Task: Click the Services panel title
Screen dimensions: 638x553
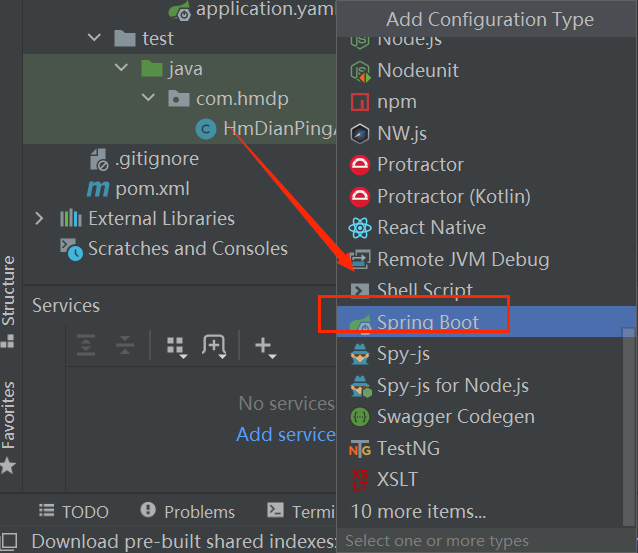Action: [66, 305]
